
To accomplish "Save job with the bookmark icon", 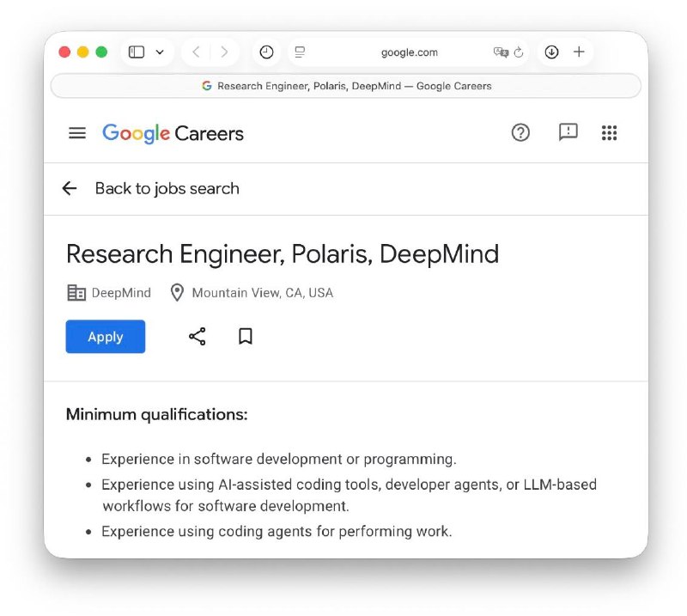I will (246, 336).
